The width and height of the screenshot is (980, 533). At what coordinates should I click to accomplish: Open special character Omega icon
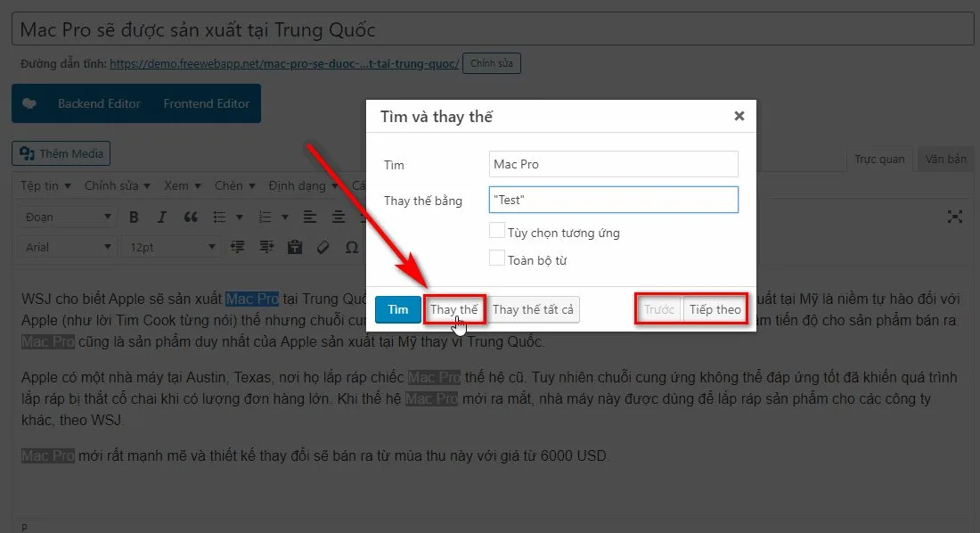coord(352,247)
